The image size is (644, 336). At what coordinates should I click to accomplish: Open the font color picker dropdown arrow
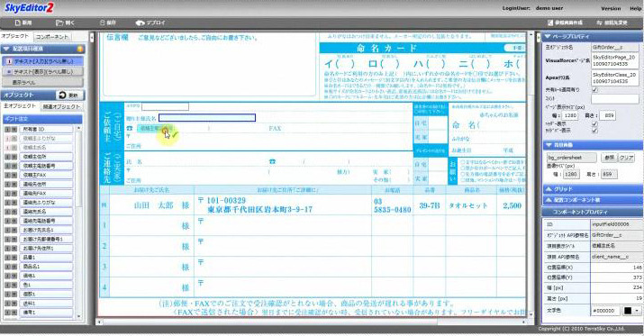tap(637, 311)
